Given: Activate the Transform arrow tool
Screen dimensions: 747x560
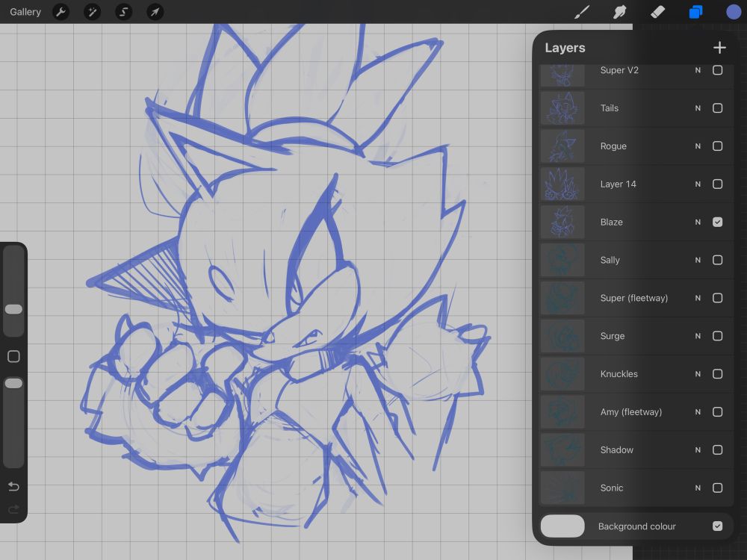Looking at the screenshot, I should (155, 12).
